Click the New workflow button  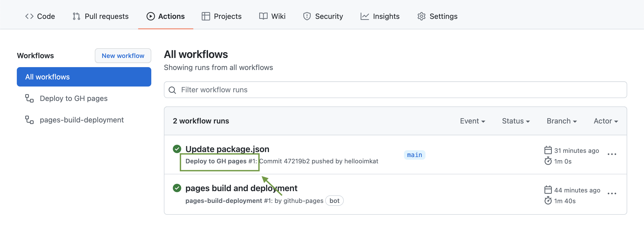coord(123,56)
